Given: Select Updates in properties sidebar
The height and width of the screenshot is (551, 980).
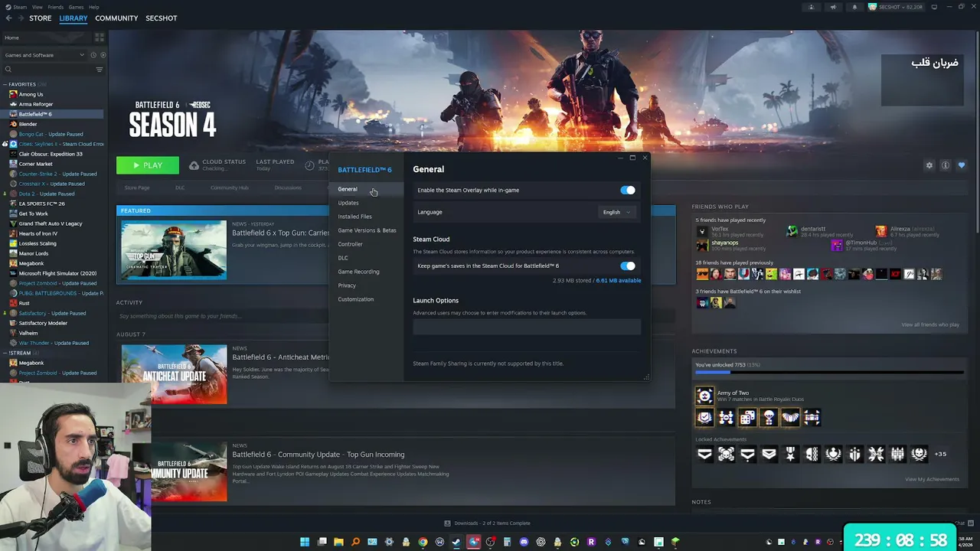Looking at the screenshot, I should [x=348, y=203].
